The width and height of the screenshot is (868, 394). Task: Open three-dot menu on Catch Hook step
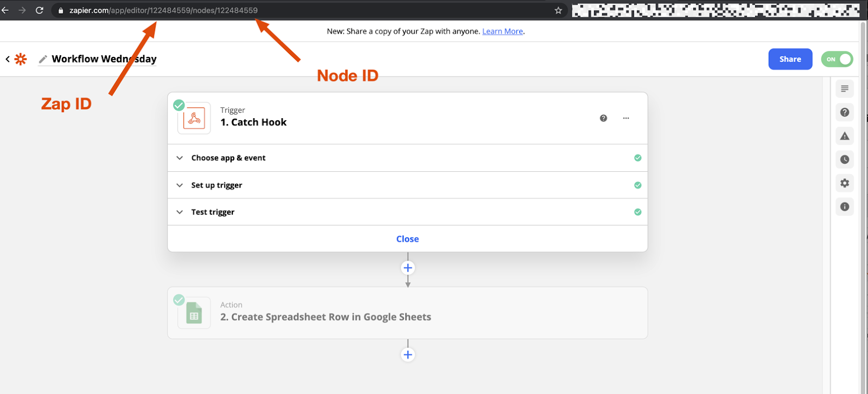point(626,118)
